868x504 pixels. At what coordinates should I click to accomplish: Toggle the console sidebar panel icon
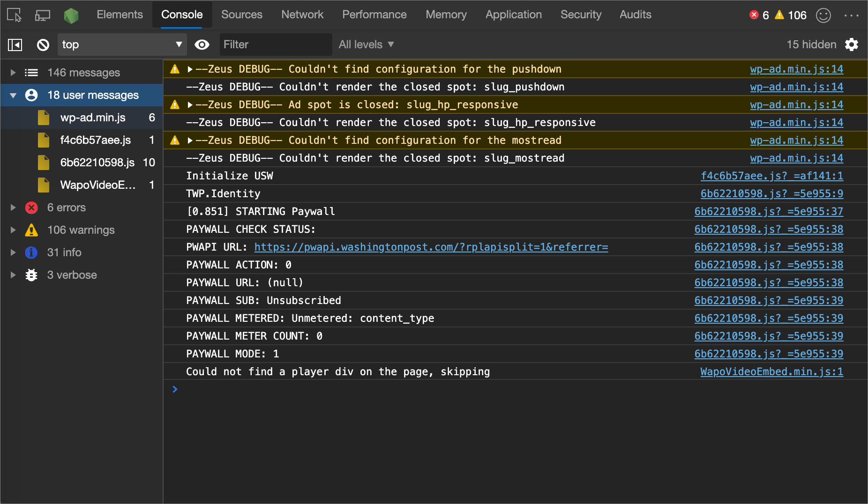pyautogui.click(x=15, y=45)
